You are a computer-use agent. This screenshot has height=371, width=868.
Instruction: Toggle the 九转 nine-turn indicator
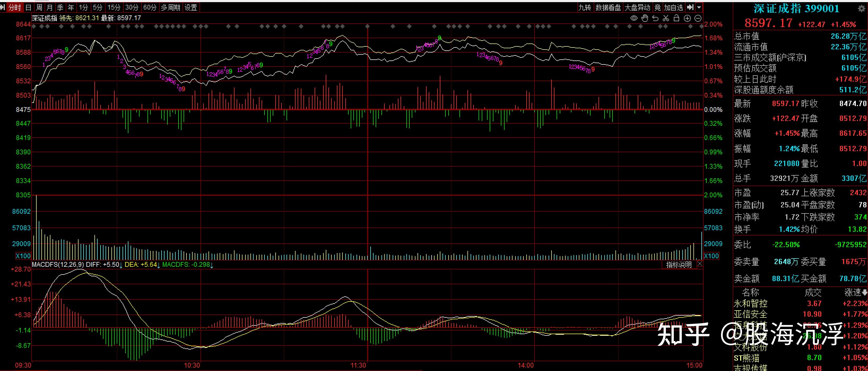[x=585, y=7]
